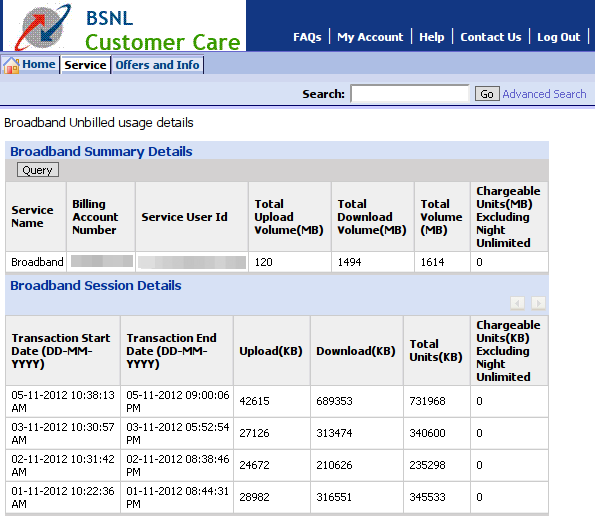Select Transaction End Date column header
Image resolution: width=595 pixels, height=519 pixels.
(177, 351)
